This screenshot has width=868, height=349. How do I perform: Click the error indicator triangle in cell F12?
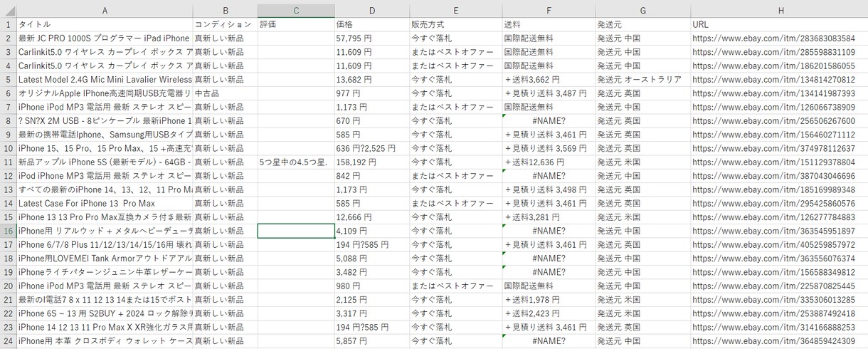(504, 172)
